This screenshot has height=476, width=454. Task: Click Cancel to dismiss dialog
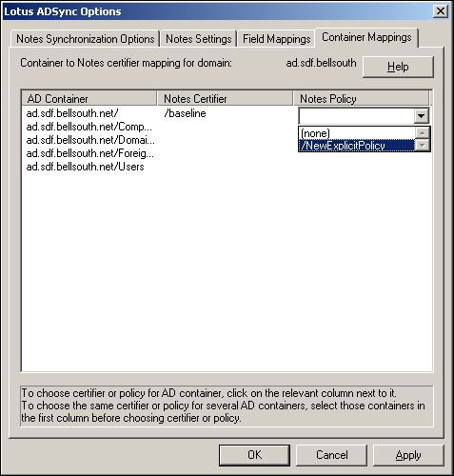coord(331,455)
